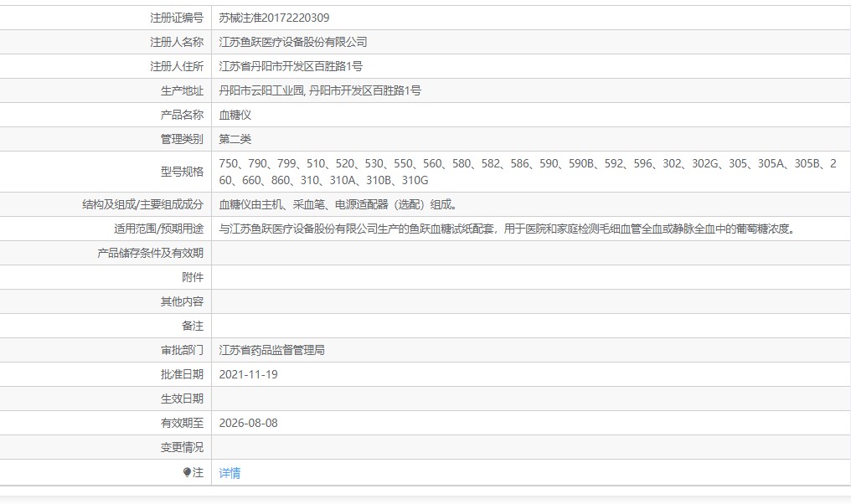Click the 批准日期 label

tap(182, 375)
